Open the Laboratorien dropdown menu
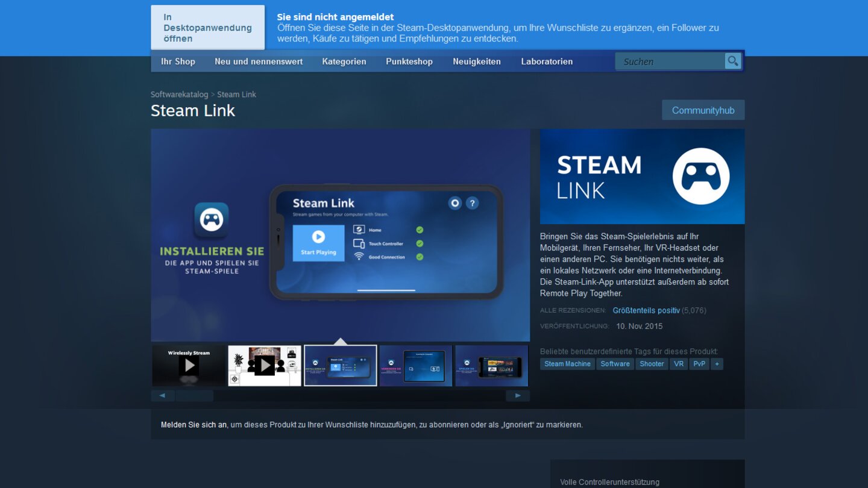Viewport: 868px width, 488px height. [x=547, y=61]
